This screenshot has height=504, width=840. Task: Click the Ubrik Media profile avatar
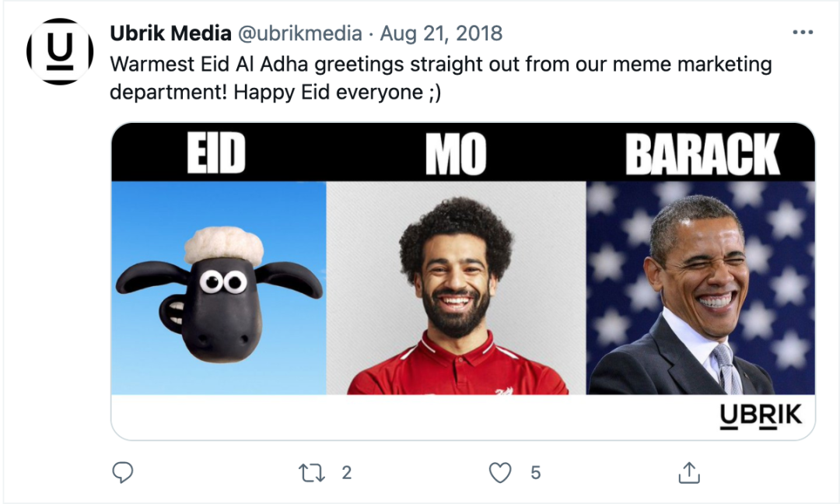60,52
